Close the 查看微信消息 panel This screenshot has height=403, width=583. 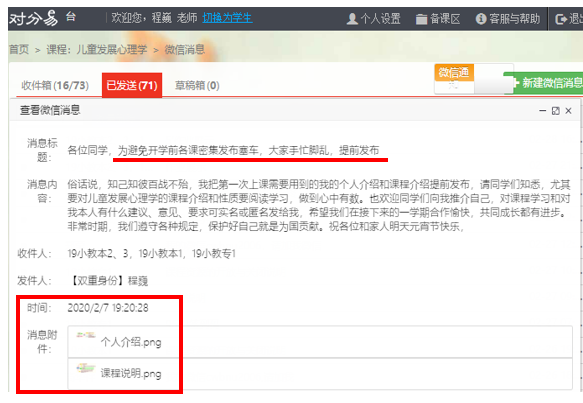[x=568, y=110]
